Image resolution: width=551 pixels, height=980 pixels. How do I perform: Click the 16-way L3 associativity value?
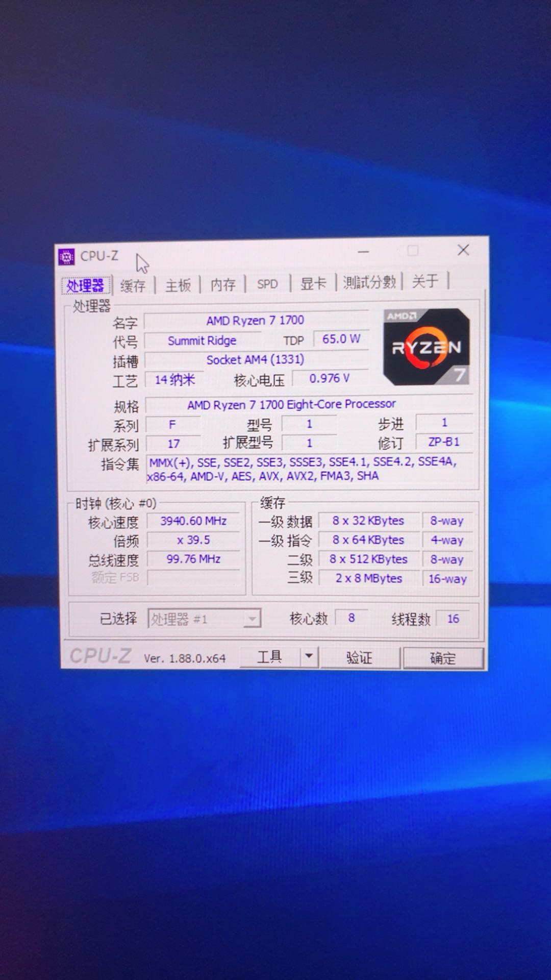tap(447, 579)
